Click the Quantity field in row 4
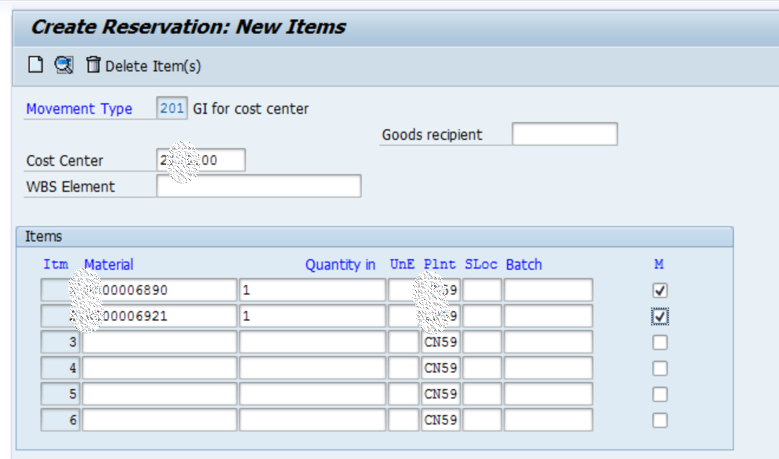 (x=312, y=368)
